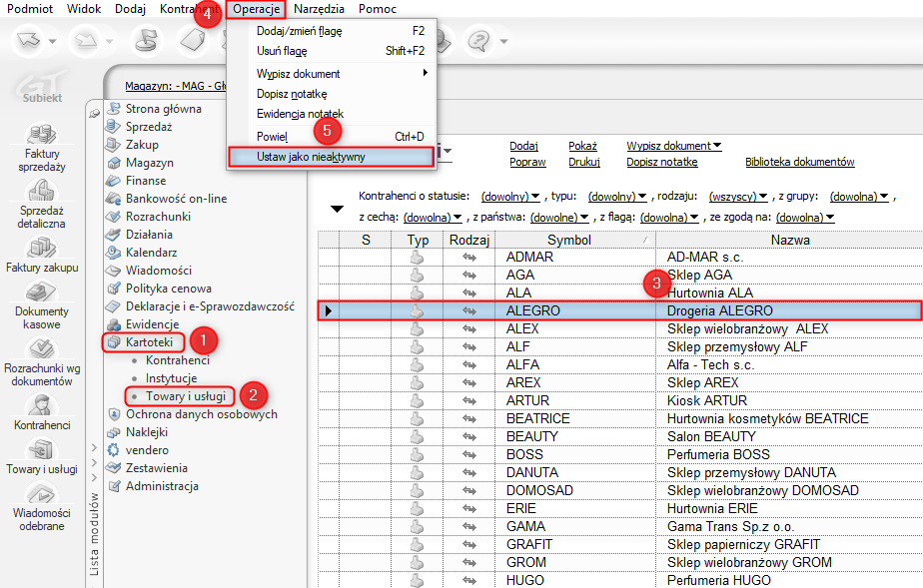Viewport: 923px width, 588px height.
Task: Open the 'Kontrahenci o statusie' filter dropdown
Action: click(510, 197)
